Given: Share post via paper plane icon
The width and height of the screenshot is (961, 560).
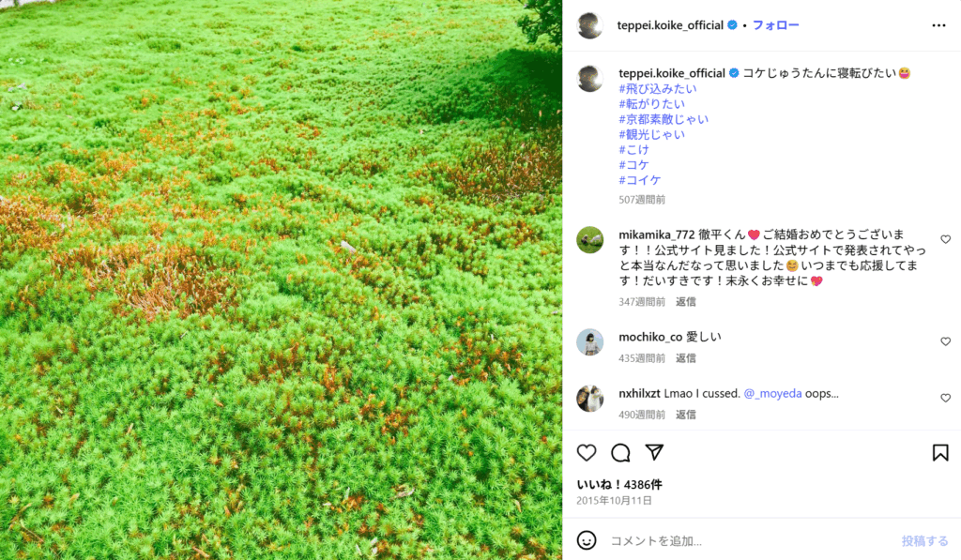Looking at the screenshot, I should (654, 452).
